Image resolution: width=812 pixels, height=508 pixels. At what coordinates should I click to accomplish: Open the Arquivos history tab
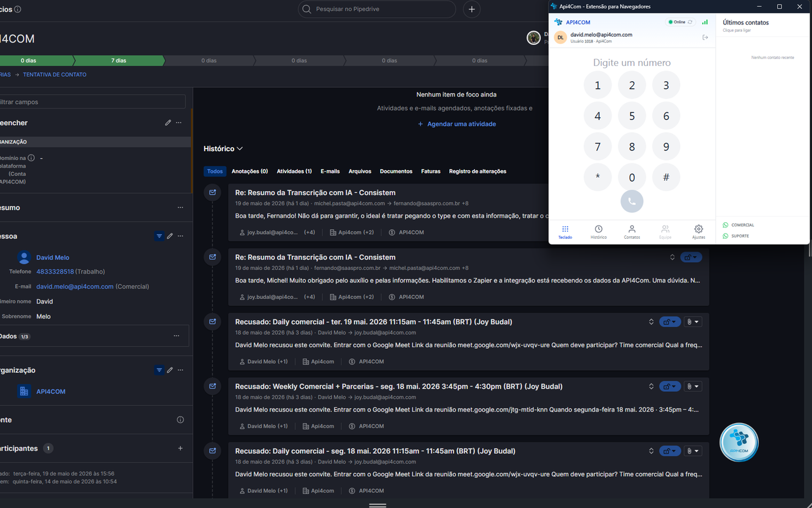360,171
